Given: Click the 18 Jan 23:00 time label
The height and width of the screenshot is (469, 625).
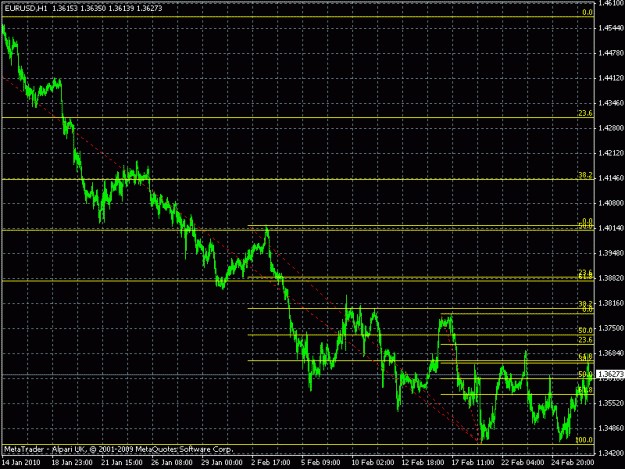Looking at the screenshot, I should [72, 463].
